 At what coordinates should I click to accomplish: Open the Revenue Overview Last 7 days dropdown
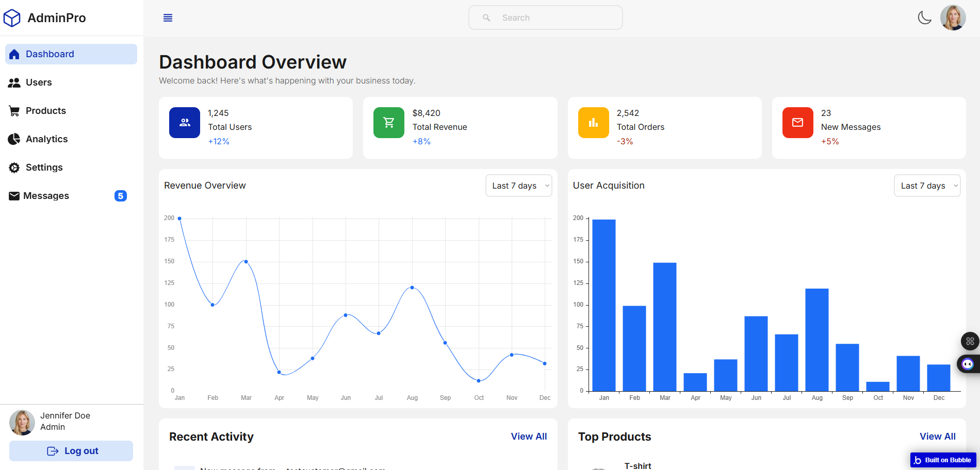coord(518,186)
